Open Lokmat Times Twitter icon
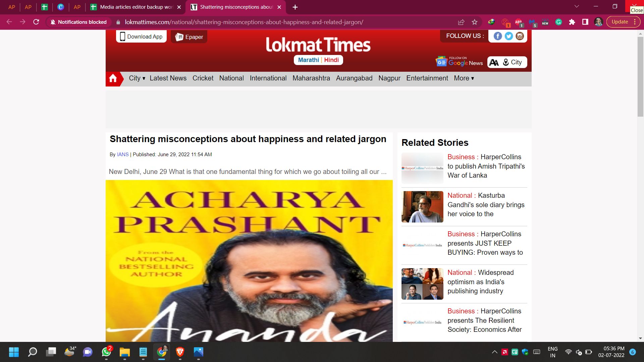Viewport: 644px width, 362px height. (509, 36)
